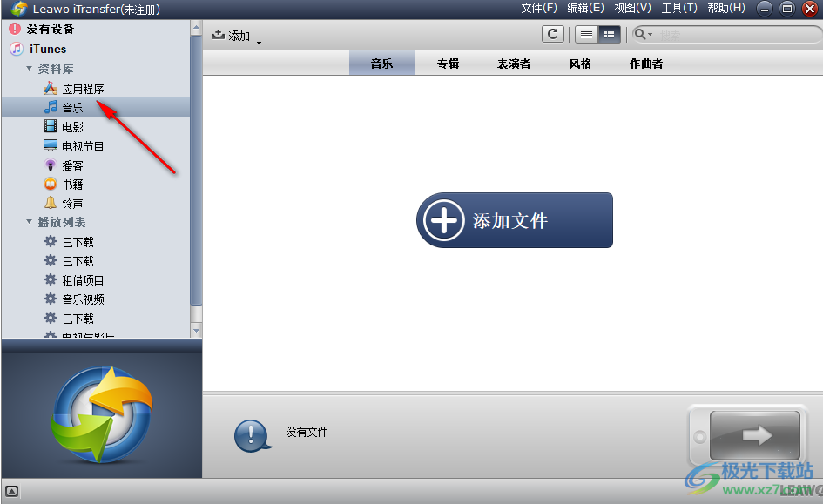Viewport: 823px width, 504px height.
Task: Click the gear icon beside 音乐视频
Action: tap(51, 299)
